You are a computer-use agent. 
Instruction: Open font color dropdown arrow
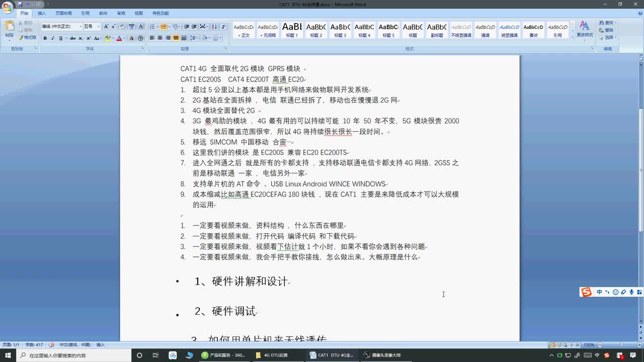tap(124, 38)
